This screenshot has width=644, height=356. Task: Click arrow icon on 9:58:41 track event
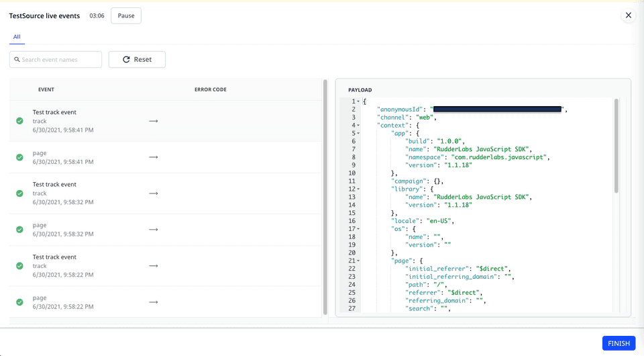(153, 121)
